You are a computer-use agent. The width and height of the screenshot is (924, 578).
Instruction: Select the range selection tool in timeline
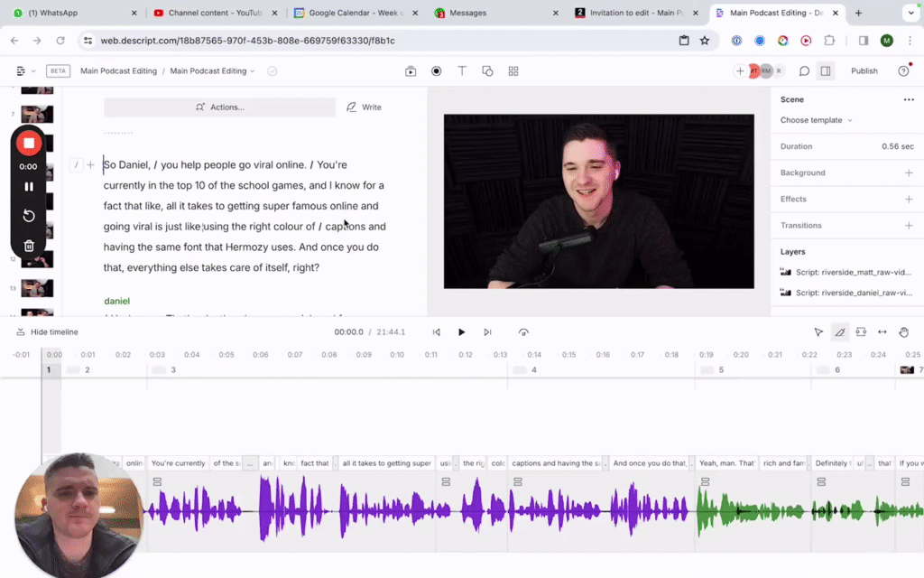861,332
